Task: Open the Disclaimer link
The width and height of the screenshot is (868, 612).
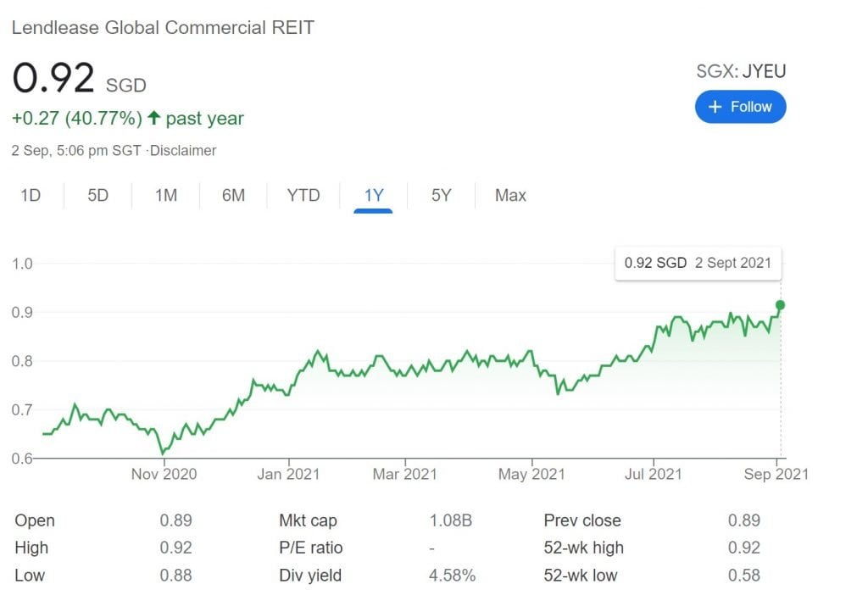Action: coord(183,151)
